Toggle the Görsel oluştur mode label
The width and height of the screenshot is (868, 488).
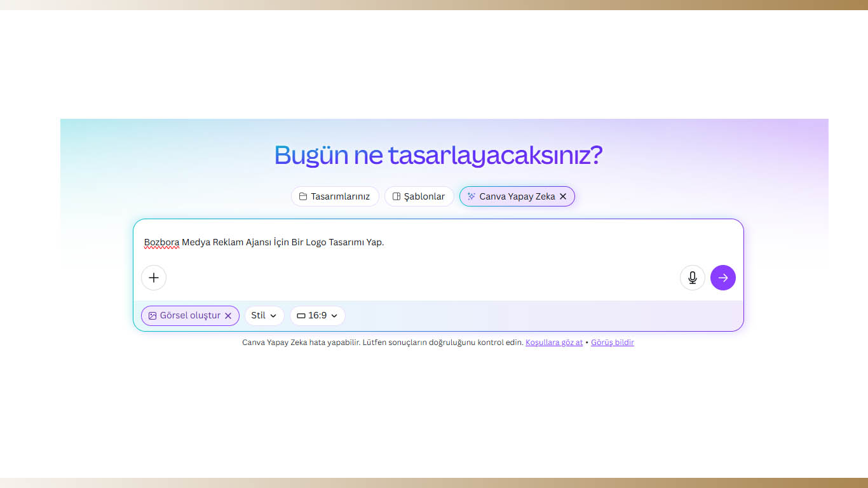click(190, 316)
